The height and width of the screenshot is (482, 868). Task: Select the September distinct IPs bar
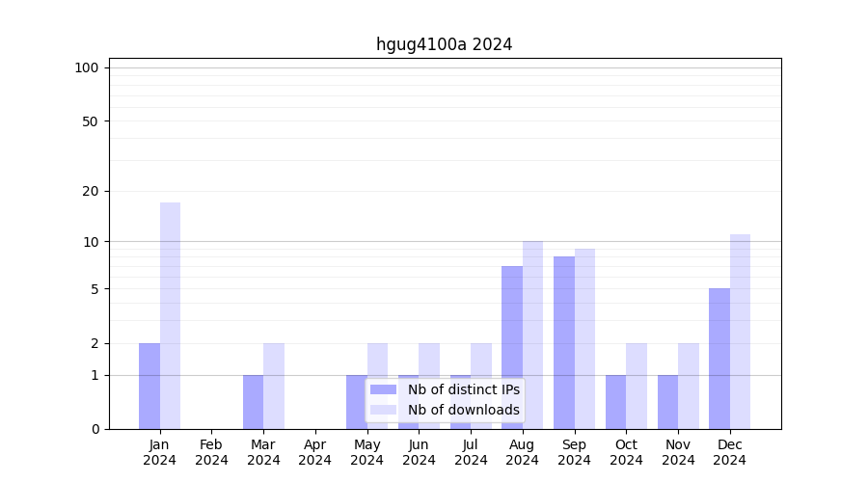pos(564,342)
